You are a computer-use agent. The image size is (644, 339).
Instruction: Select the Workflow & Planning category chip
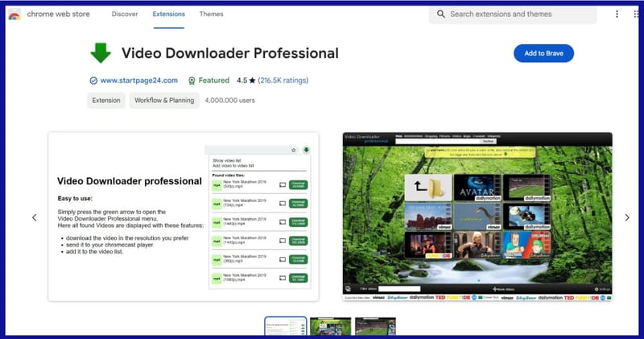(x=164, y=101)
